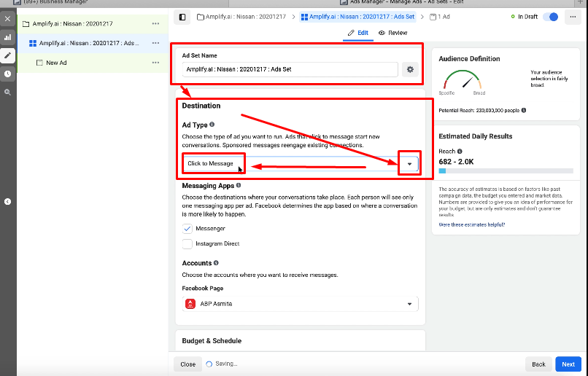Collapse the sidebar with the left arrow circle

point(7,202)
